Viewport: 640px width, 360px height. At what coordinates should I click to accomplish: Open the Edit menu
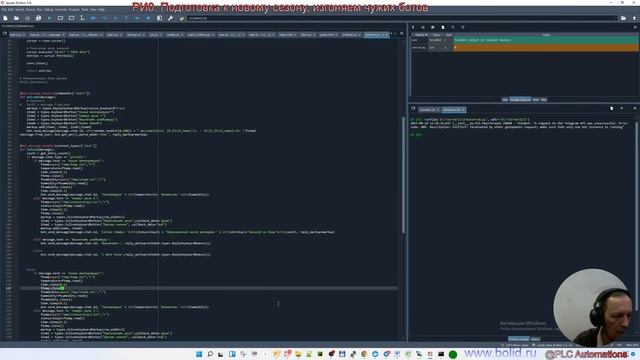pos(11,9)
